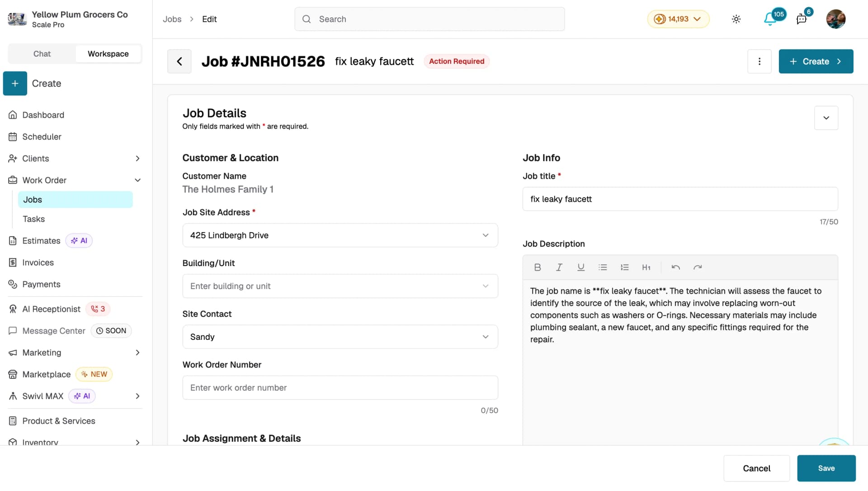Click the top-right blue Create button
This screenshot has height=491, width=868.
coord(816,62)
